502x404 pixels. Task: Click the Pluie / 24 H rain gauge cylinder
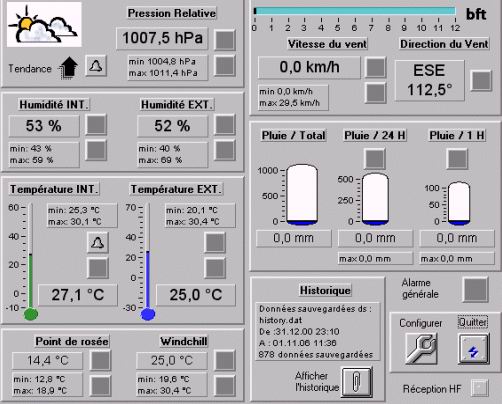click(375, 199)
